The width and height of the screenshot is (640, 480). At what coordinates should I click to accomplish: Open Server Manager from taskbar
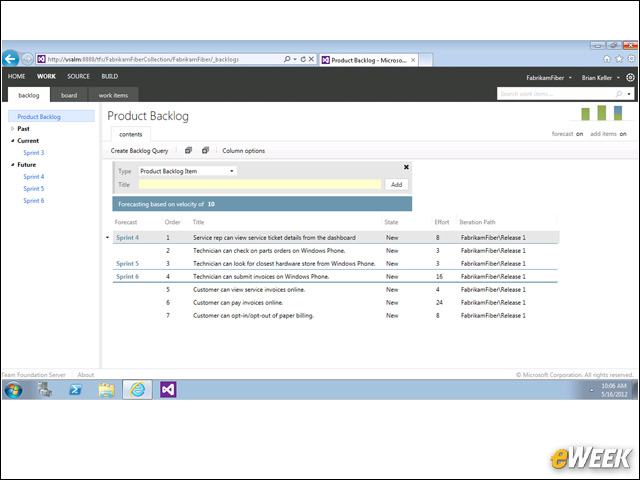tap(45, 390)
